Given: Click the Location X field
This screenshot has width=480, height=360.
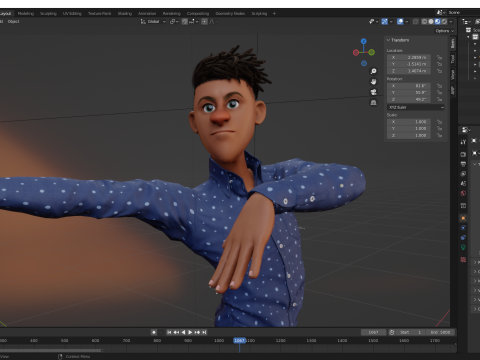Looking at the screenshot, I should (x=409, y=57).
